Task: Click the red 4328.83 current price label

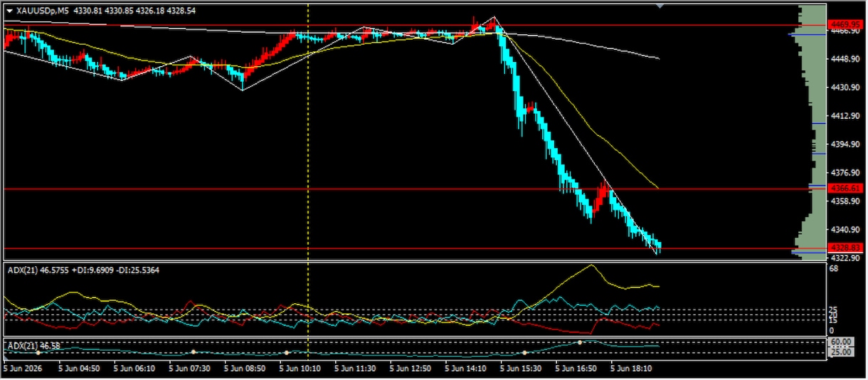Action: coord(846,248)
